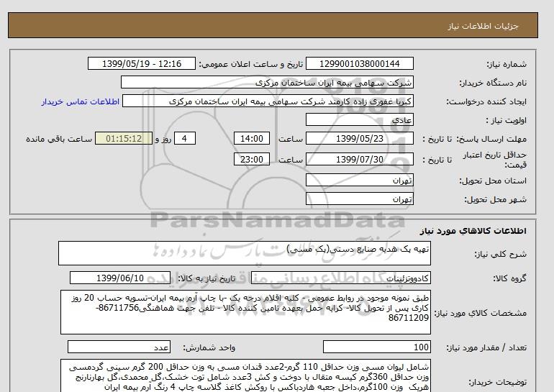Click the label اولویت نیاز
Viewport: 554px width, 392px height.
506,120
